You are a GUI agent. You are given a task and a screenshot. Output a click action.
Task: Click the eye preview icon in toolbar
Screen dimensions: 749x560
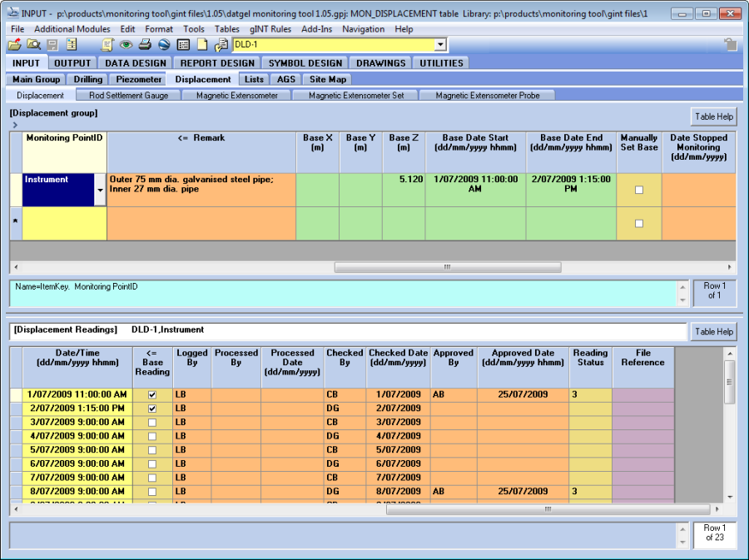pos(126,45)
